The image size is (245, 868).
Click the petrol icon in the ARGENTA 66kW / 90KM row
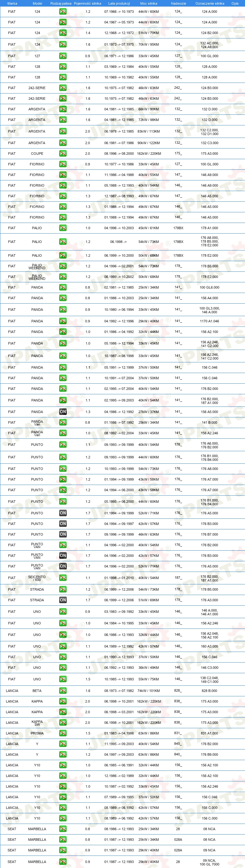[x=63, y=109]
